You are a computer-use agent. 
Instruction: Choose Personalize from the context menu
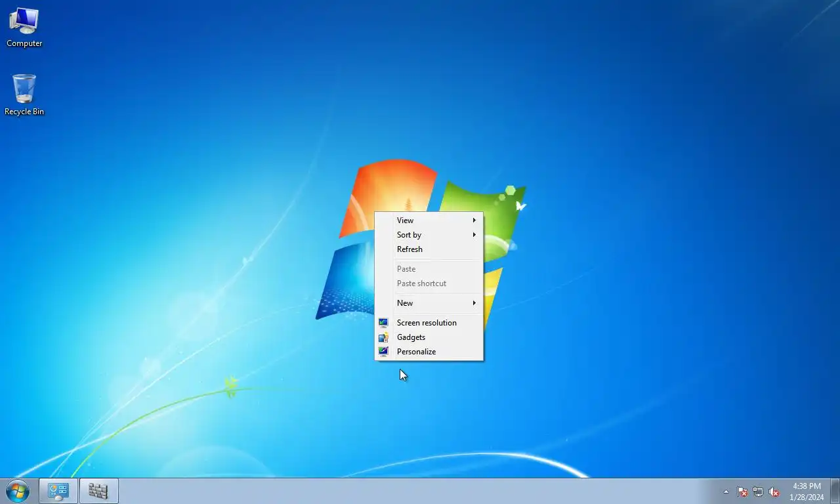click(x=429, y=352)
